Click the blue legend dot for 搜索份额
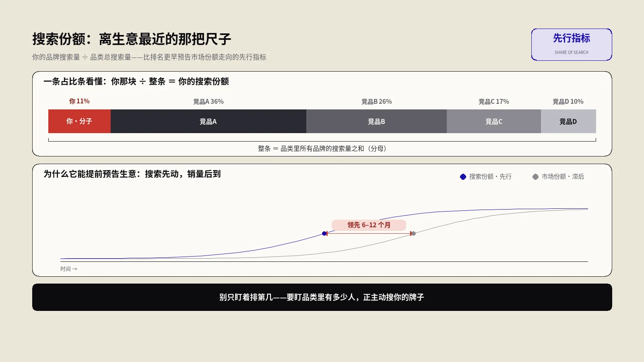 point(463,177)
